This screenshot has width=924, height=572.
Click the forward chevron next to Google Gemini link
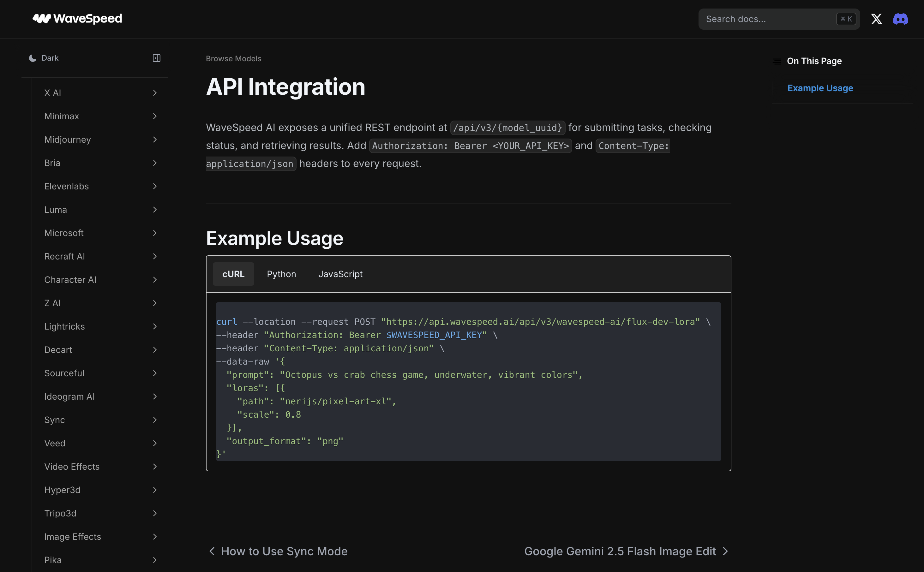point(725,551)
